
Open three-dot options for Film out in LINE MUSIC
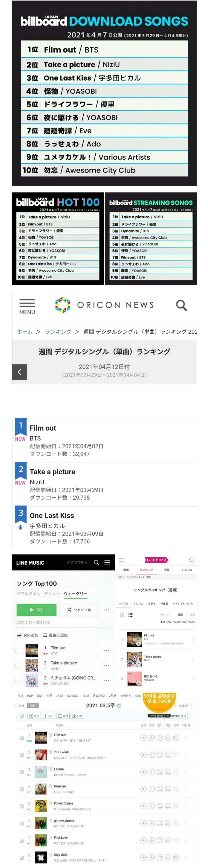point(107,651)
